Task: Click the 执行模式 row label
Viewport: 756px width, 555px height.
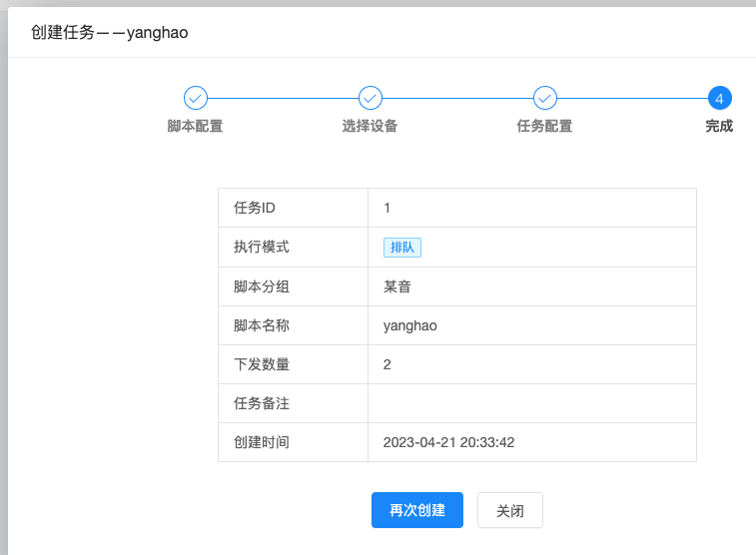Action: click(262, 247)
